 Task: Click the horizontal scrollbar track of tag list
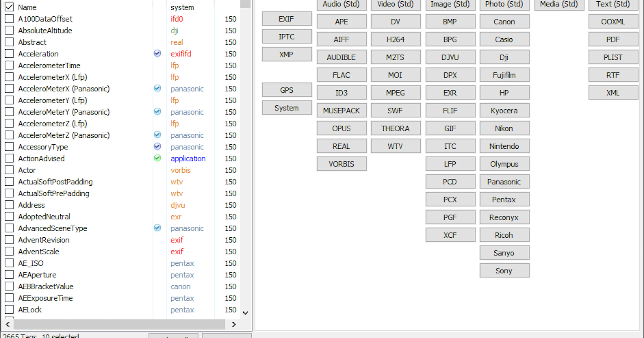pyautogui.click(x=119, y=324)
